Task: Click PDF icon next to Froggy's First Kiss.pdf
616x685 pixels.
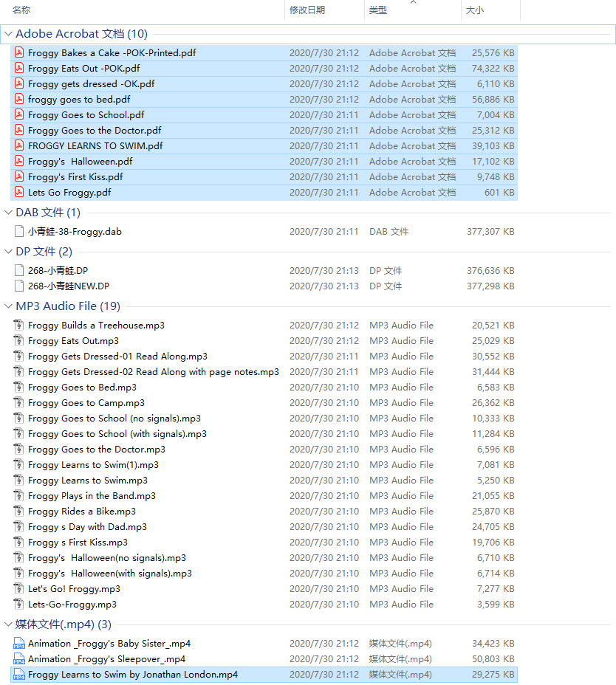Action: click(x=19, y=177)
